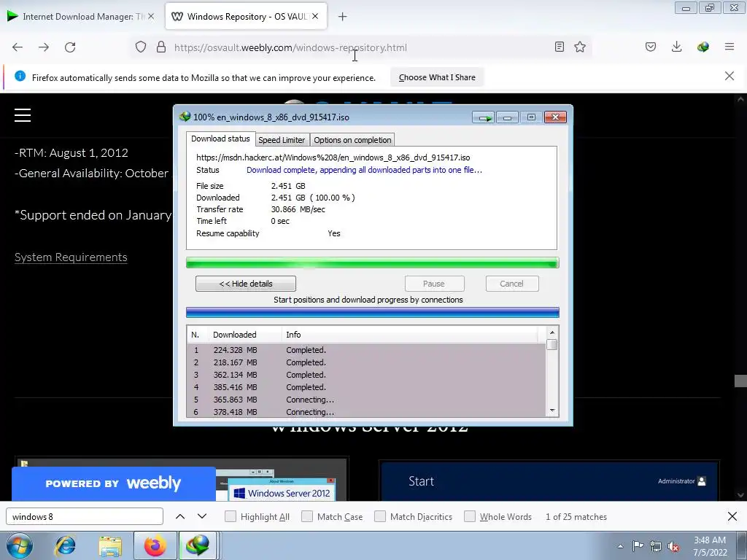Click the IDM globe icon in dialog title

[185, 117]
